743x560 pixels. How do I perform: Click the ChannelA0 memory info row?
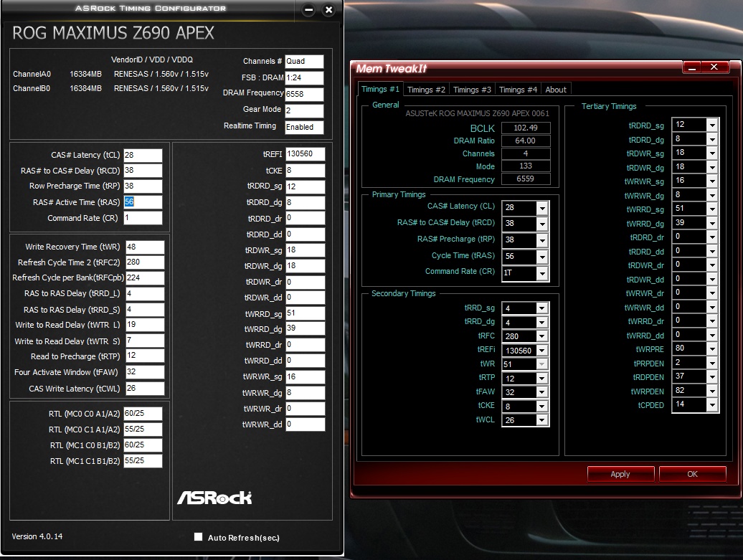tap(111, 74)
